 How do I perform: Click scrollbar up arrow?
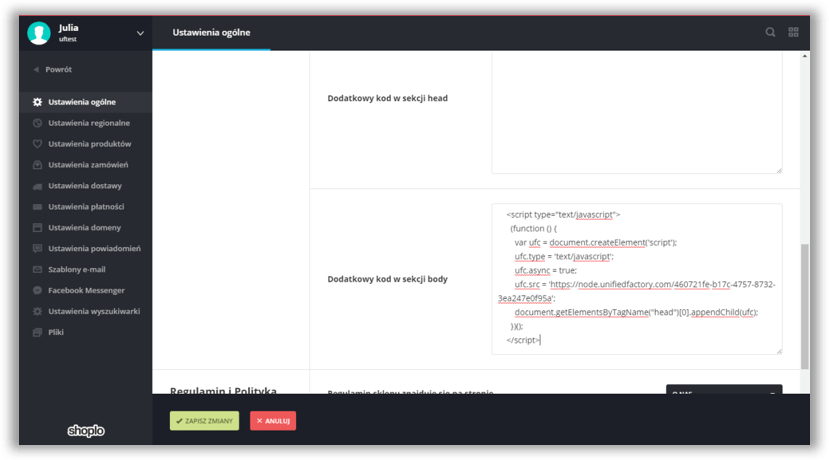pos(805,56)
